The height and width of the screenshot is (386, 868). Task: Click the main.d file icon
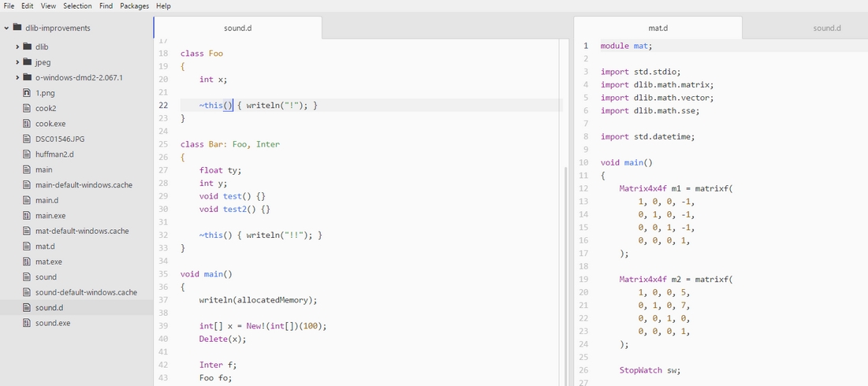(27, 200)
